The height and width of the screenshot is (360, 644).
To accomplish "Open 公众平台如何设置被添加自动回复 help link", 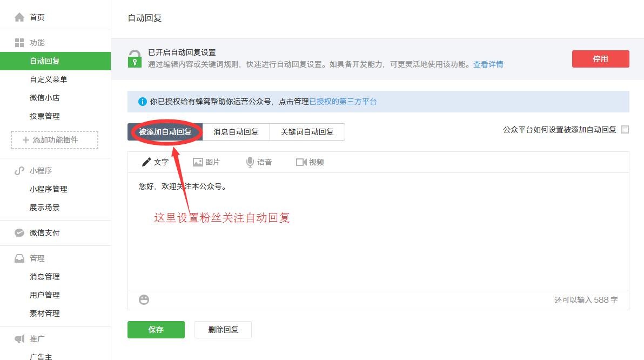I will pos(559,129).
